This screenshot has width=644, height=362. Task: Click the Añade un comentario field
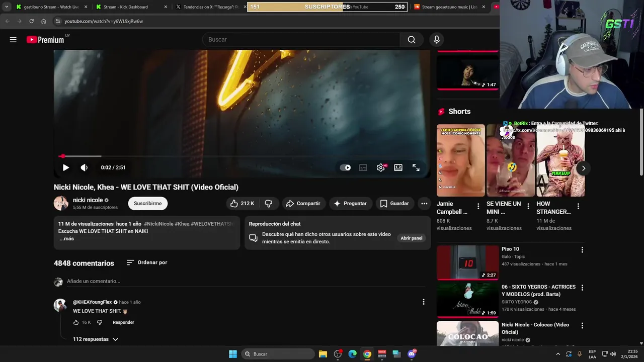pos(246,281)
